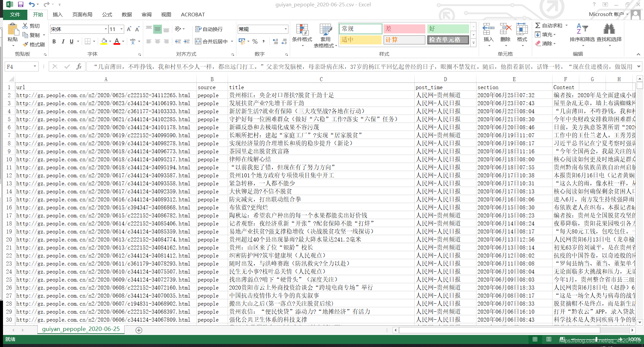
Task: Expand the formula bar
Action: point(638,66)
